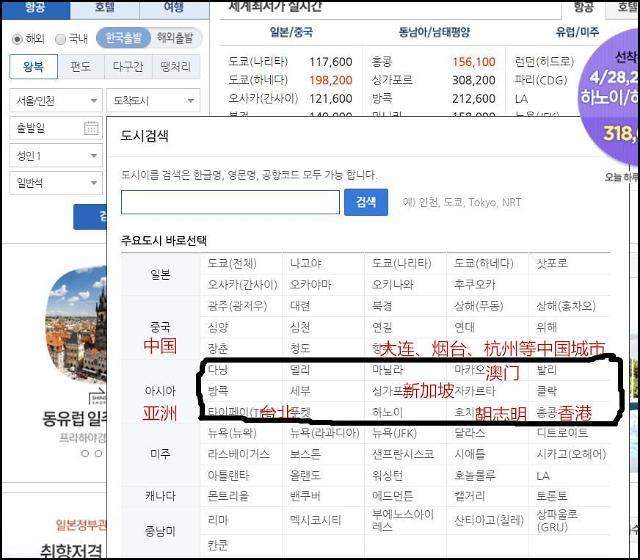Choose 칸쿤 in the city list
640x560 pixels.
pos(218,545)
